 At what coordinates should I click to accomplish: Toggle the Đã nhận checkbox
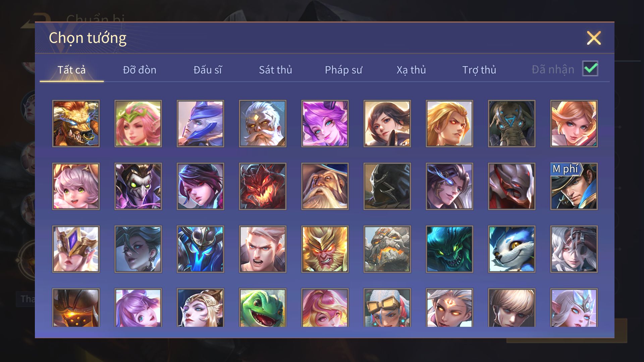pos(590,69)
